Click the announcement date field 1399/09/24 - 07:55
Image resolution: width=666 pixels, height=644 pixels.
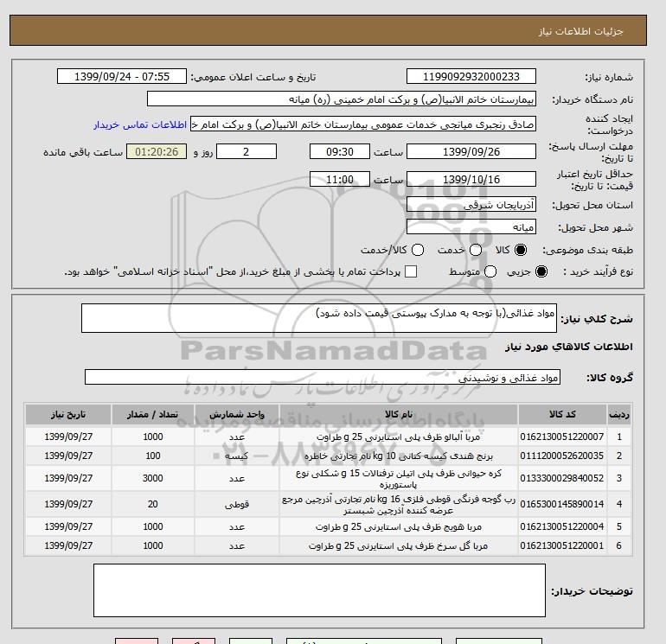[x=122, y=76]
